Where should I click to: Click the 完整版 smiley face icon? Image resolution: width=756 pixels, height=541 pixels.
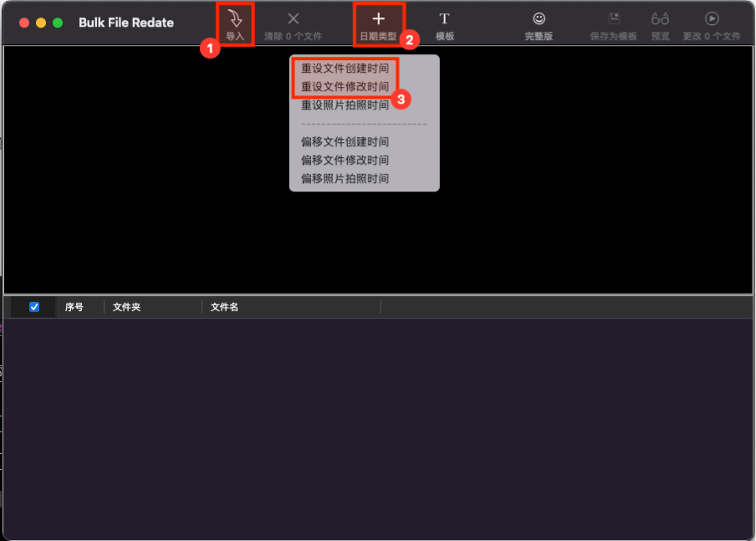pos(539,19)
